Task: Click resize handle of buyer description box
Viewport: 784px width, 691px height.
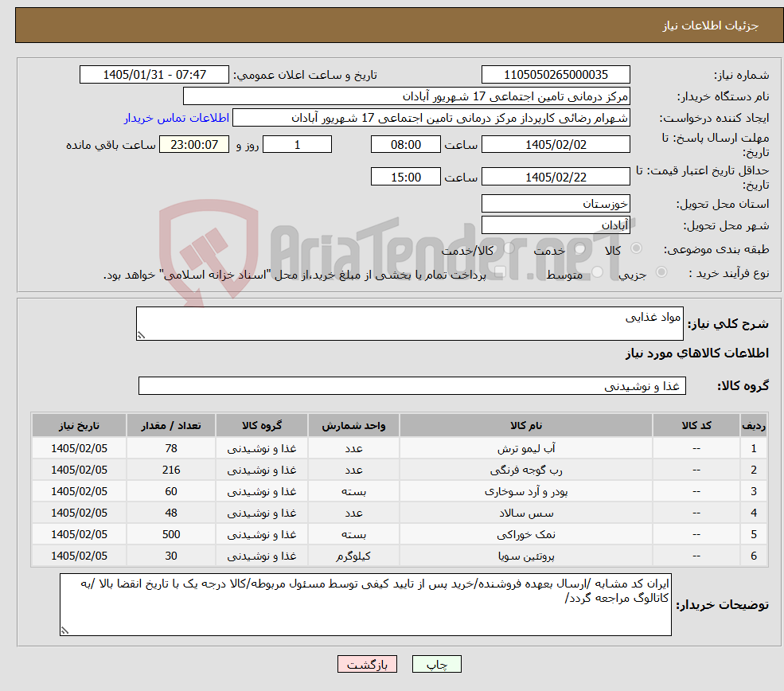Action: point(64,631)
